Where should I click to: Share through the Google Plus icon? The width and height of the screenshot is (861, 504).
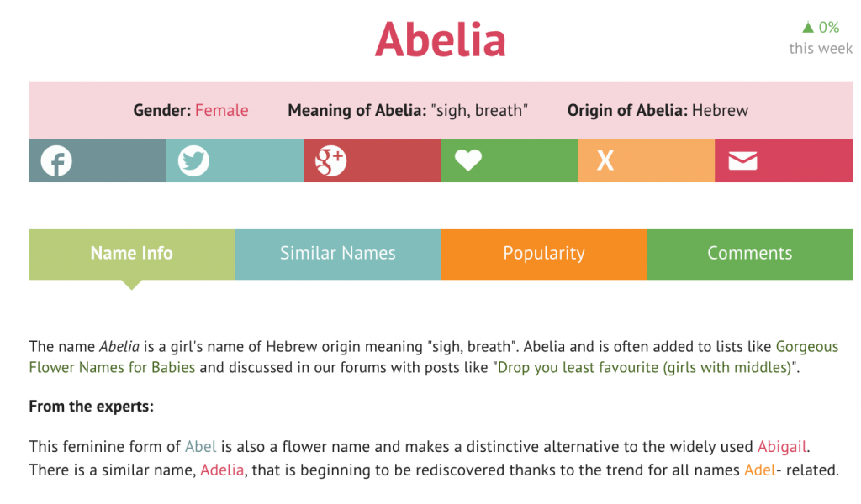tap(330, 160)
